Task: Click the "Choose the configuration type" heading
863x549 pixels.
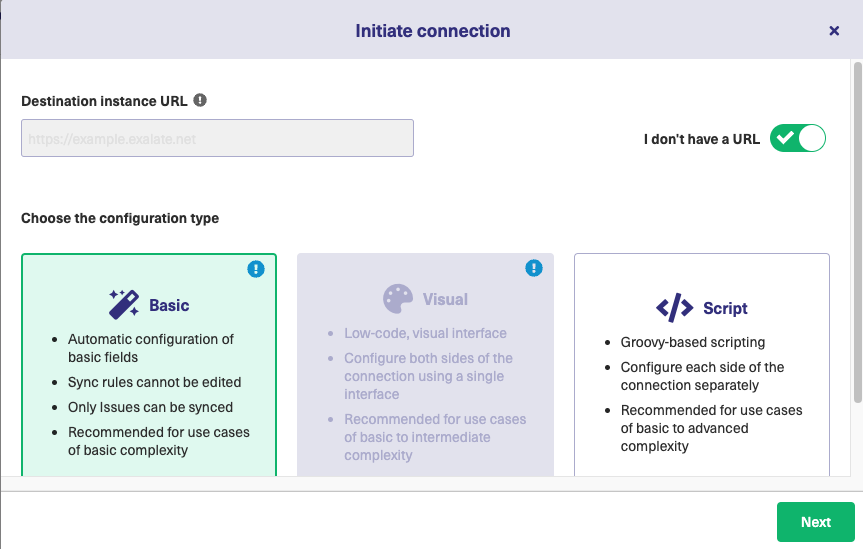Action: point(120,218)
